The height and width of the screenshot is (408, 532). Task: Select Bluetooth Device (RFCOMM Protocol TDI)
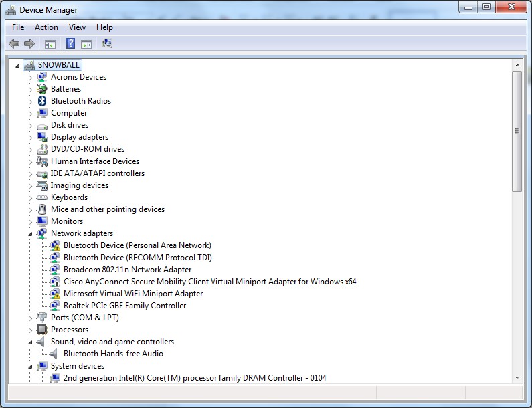click(138, 258)
